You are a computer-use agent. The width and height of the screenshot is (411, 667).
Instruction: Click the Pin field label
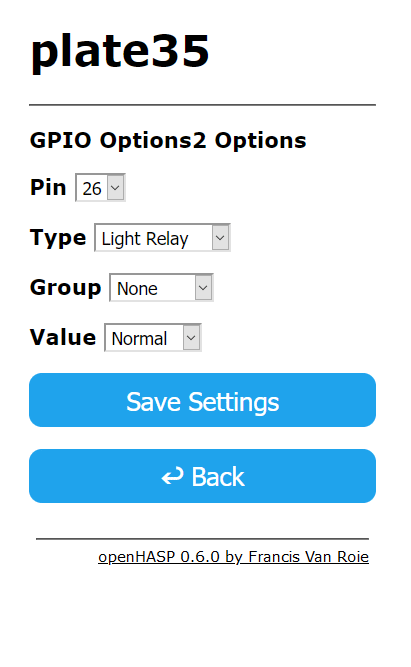(48, 187)
